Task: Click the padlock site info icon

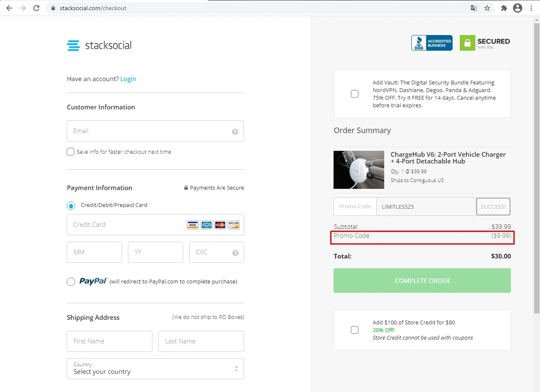Action: pos(53,8)
